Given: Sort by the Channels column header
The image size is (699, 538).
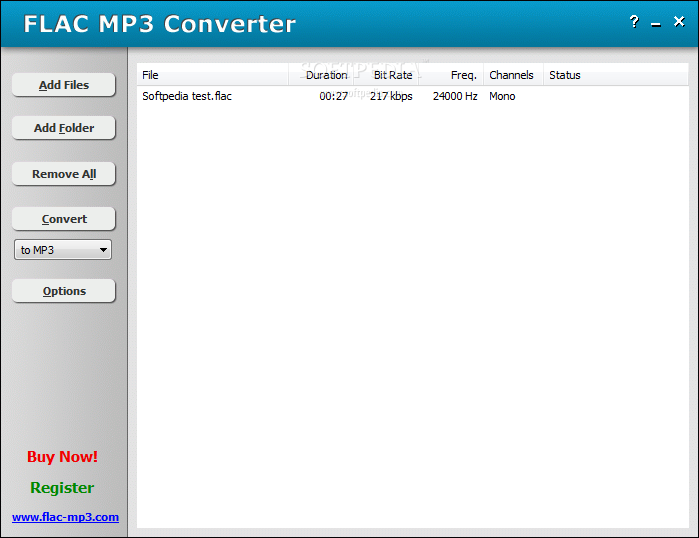Looking at the screenshot, I should pyautogui.click(x=513, y=75).
